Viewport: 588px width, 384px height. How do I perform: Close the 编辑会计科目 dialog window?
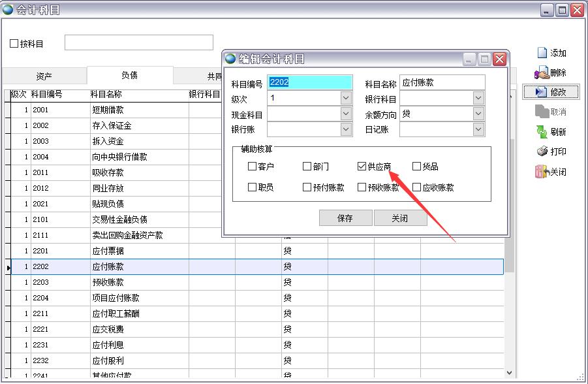[499, 59]
